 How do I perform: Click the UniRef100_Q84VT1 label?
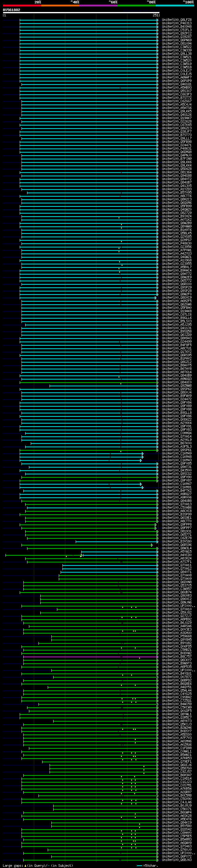pos(177,572)
